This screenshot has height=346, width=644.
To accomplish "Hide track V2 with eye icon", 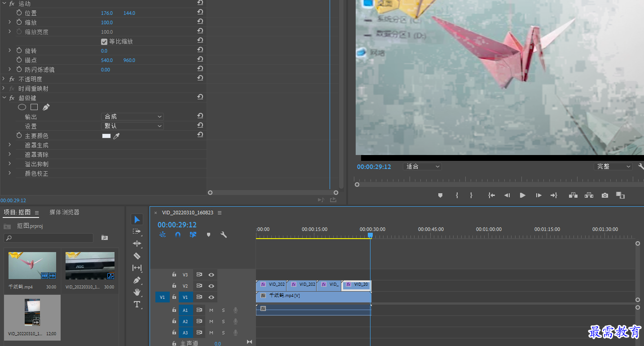I will point(211,286).
